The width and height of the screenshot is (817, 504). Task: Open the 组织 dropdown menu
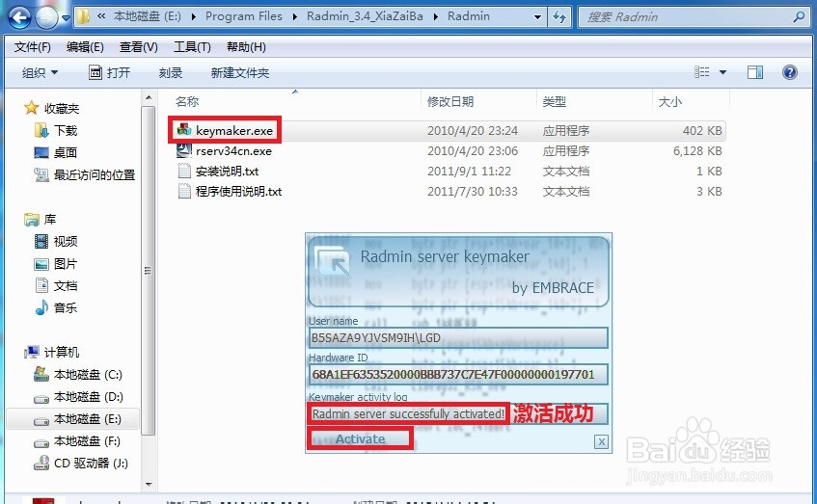pos(41,73)
